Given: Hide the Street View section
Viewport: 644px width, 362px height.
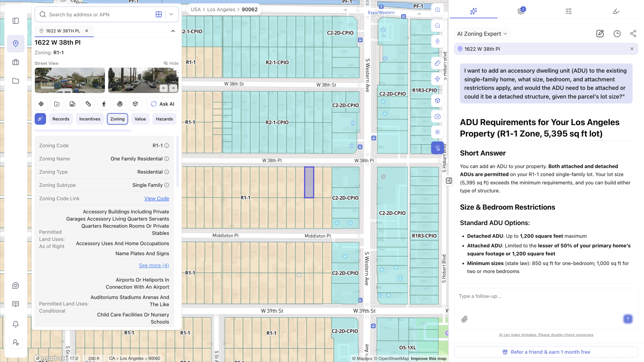Looking at the screenshot, I should coord(171,63).
